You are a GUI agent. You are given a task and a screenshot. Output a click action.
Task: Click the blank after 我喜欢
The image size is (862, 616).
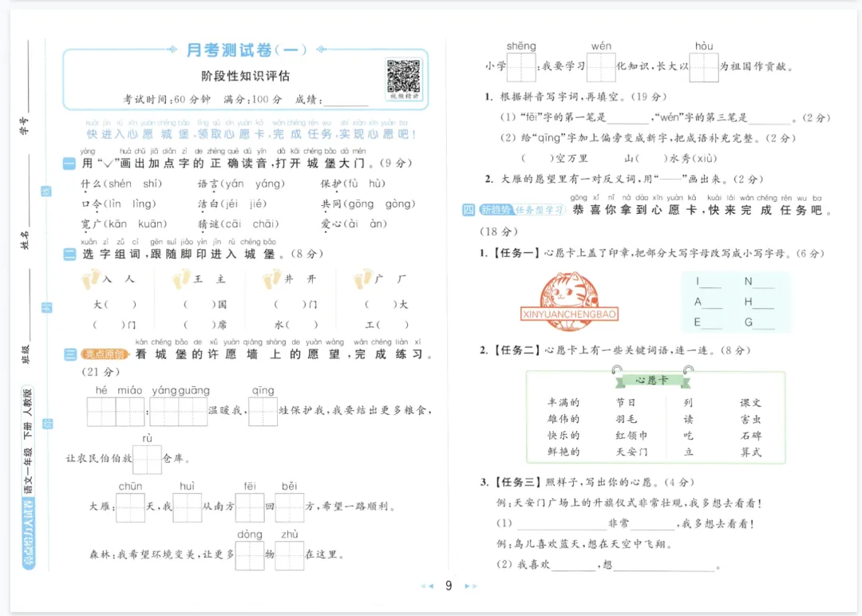(x=573, y=566)
